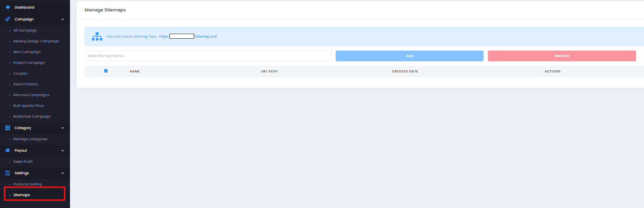The width and height of the screenshot is (644, 208).
Task: Open Bulk Update Price
Action: point(28,106)
